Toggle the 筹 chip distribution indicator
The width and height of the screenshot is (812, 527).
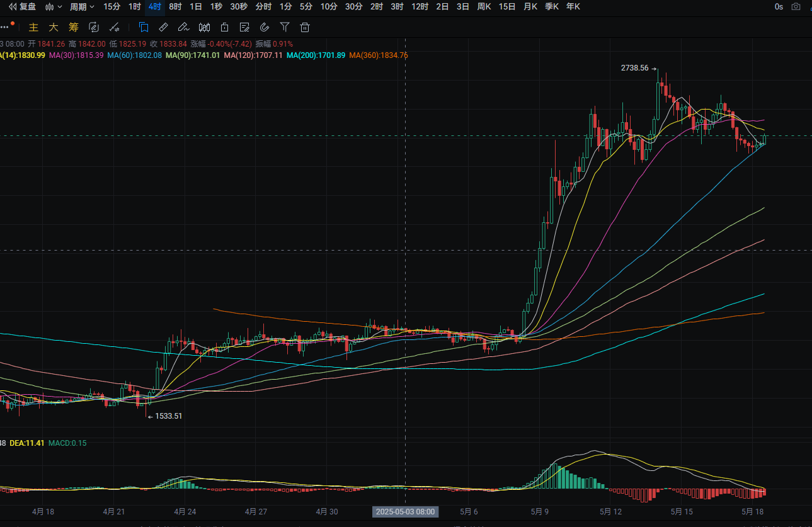click(74, 27)
